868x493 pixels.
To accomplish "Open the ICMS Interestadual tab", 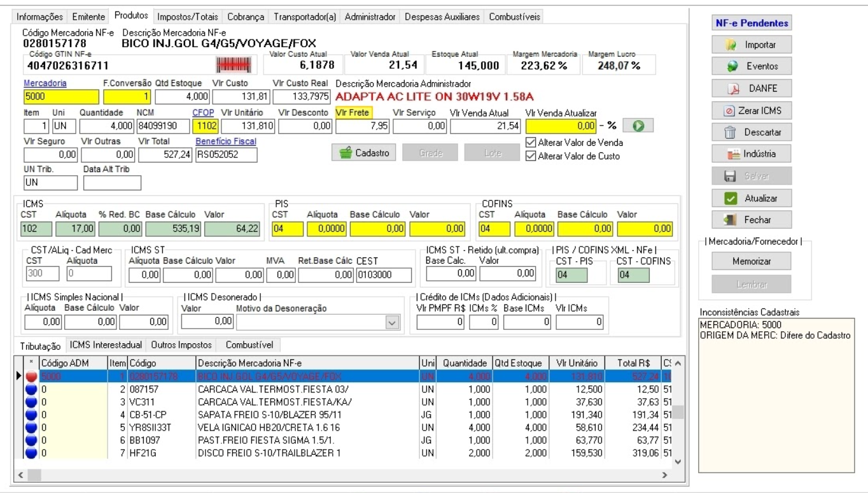I will [x=106, y=345].
